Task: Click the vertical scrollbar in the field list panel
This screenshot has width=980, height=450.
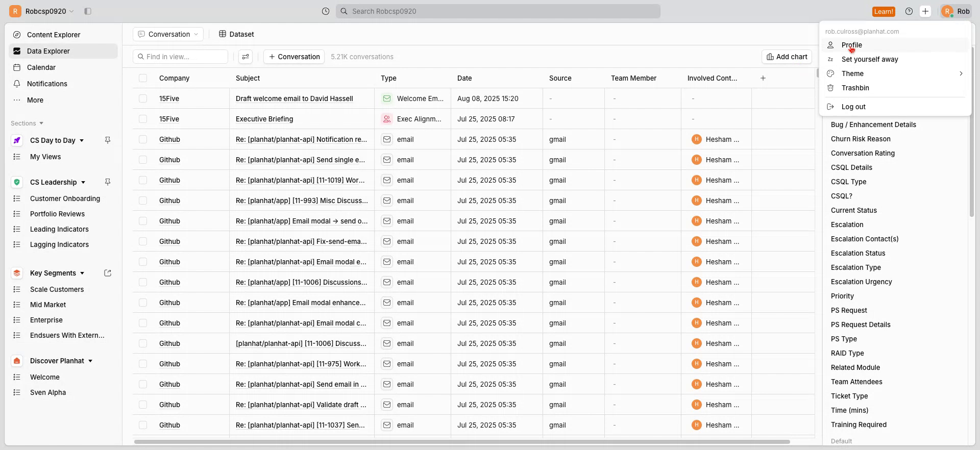Action: tap(971, 133)
